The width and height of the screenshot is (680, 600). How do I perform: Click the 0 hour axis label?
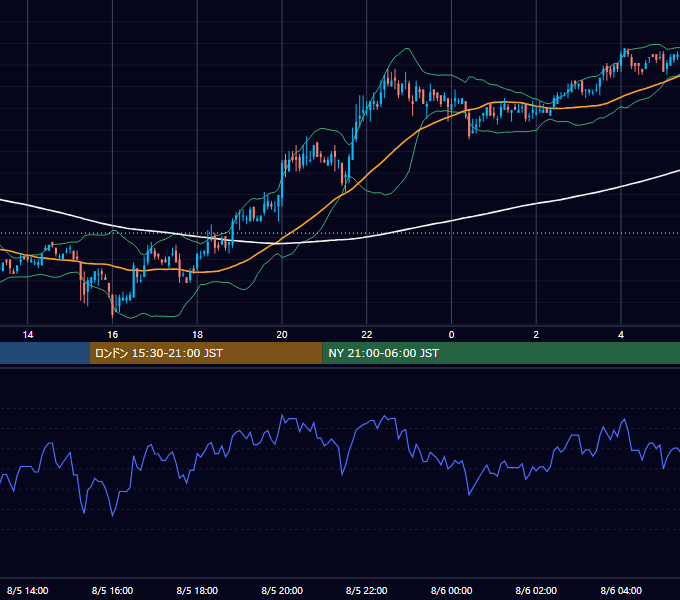(451, 335)
